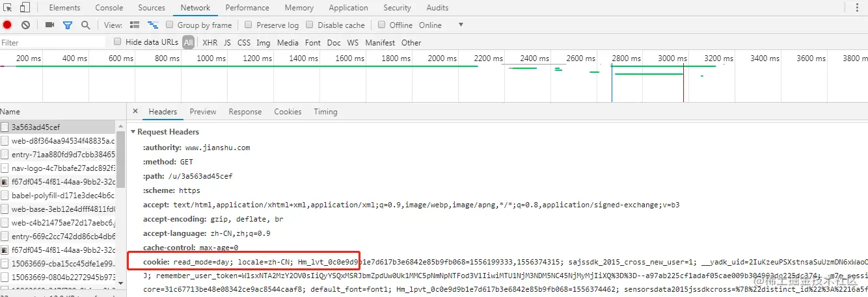
Task: Check Disable cache option
Action: coord(310,25)
